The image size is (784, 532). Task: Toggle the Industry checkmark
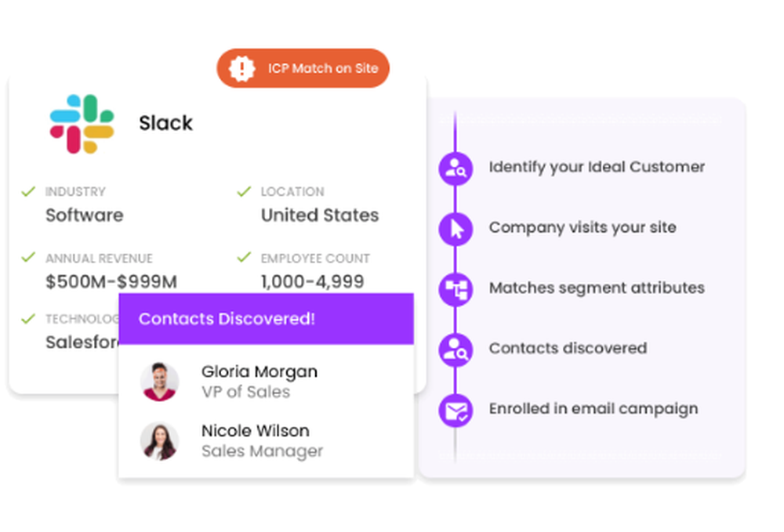click(x=28, y=191)
